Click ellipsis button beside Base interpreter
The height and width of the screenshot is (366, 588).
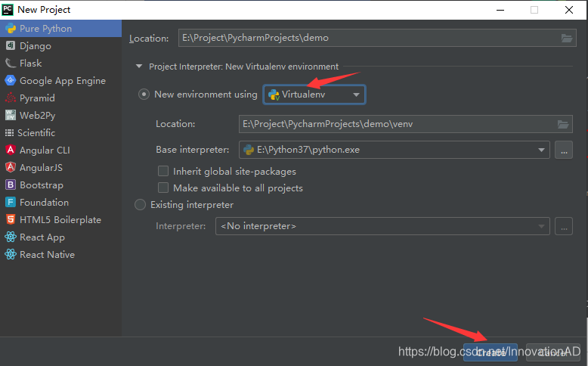(564, 150)
